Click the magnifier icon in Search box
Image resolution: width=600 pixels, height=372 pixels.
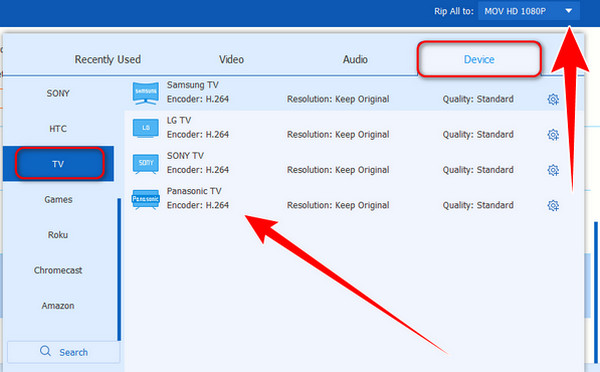pyautogui.click(x=45, y=351)
